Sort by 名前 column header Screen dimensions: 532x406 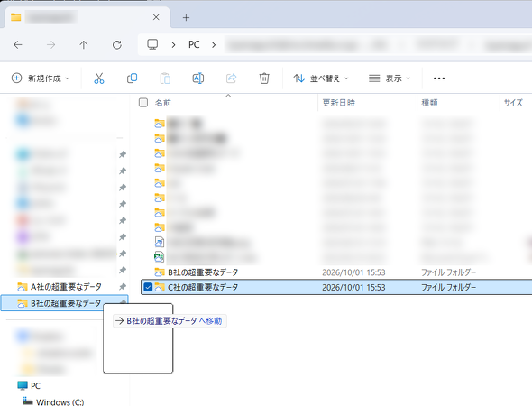[163, 103]
